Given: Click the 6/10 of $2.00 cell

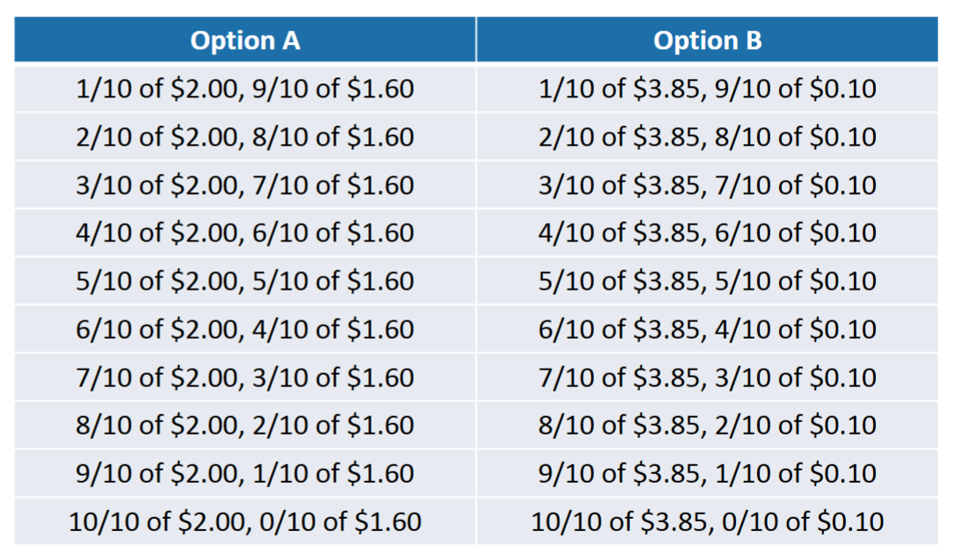Looking at the screenshot, I should tap(245, 329).
